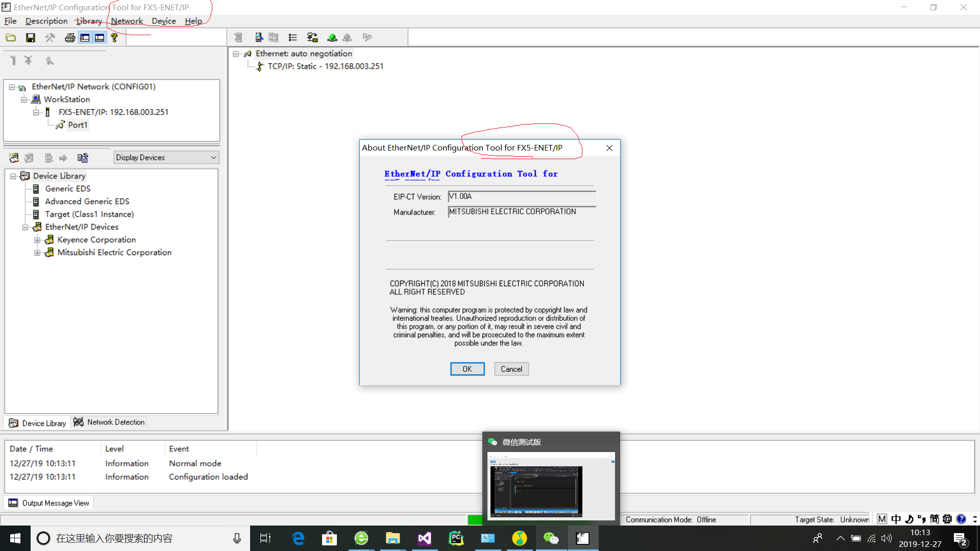Screen dimensions: 980x551
Task: Switch to the Network Detection tab
Action: coord(109,422)
